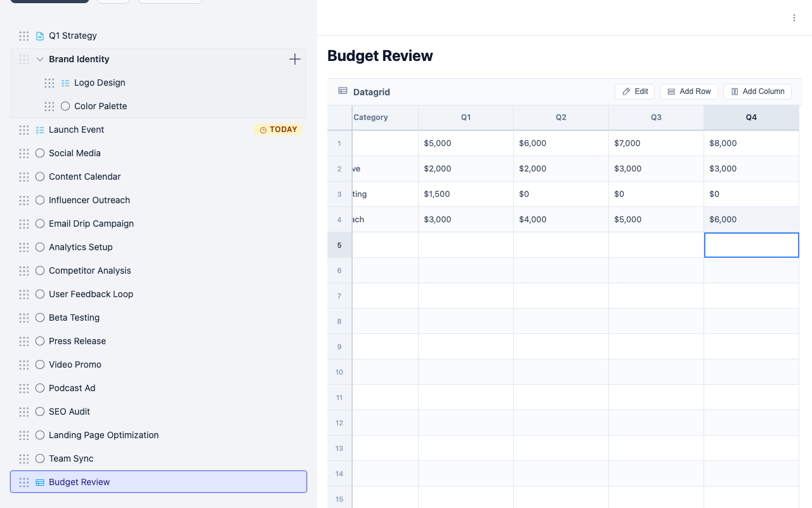812x508 pixels.
Task: Click the Budget Review datagrid icon in sidebar
Action: 40,482
